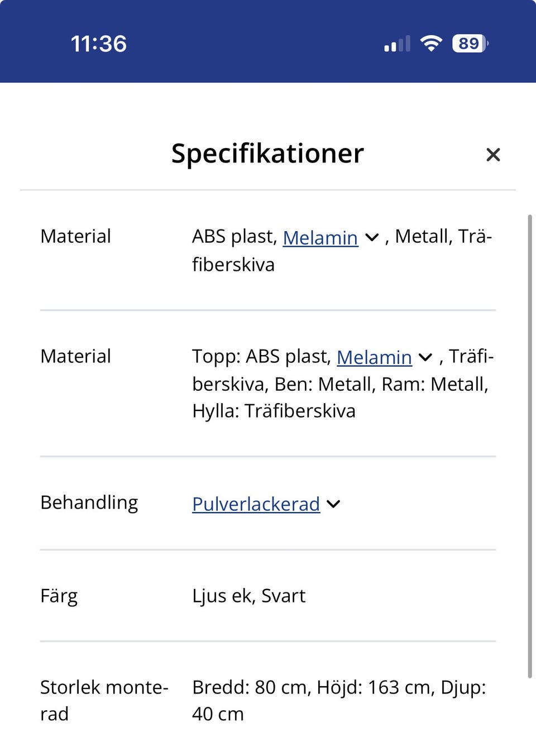
Task: Tap the Färg row label
Action: (59, 596)
